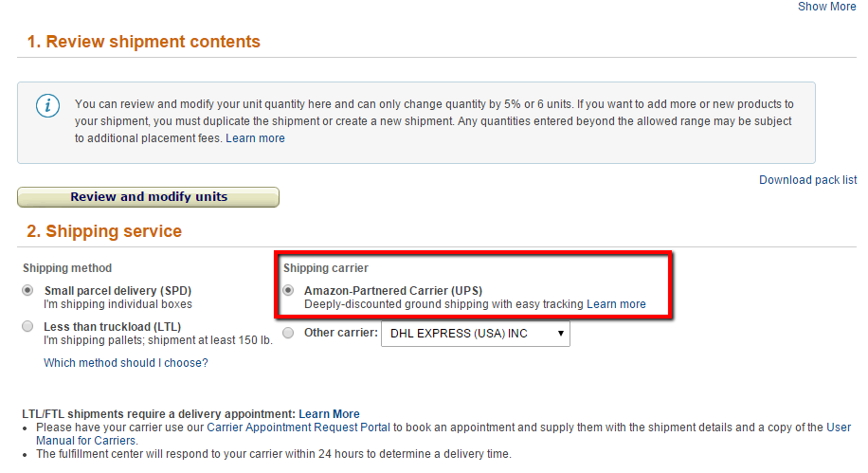Open Which method should I choose link

(x=126, y=363)
